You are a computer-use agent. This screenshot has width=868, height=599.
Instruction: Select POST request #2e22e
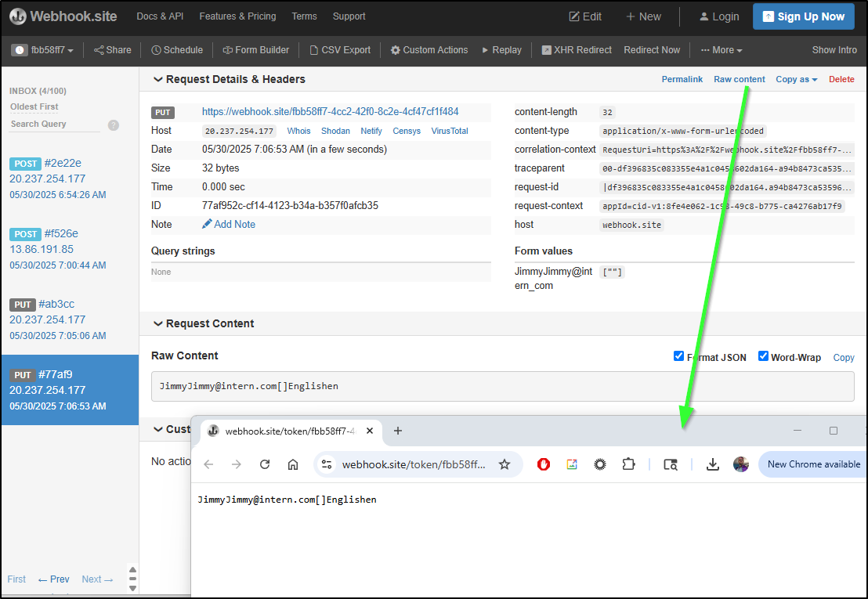click(70, 179)
